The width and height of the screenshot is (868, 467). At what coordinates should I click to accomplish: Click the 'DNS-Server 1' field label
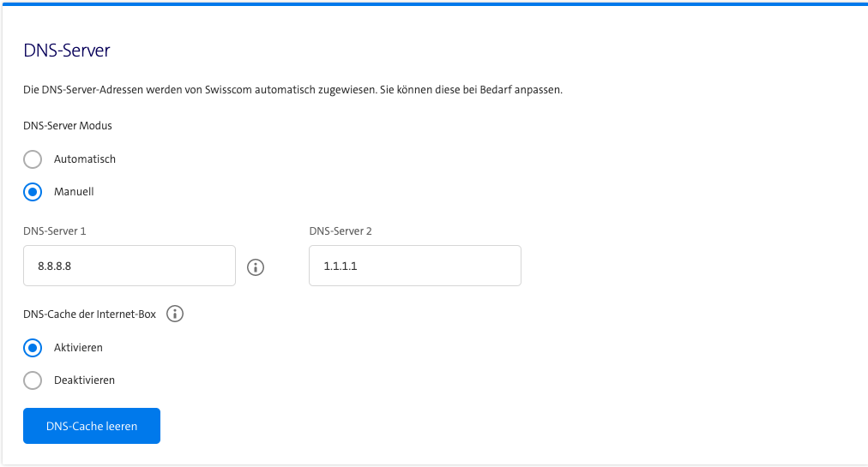[55, 231]
